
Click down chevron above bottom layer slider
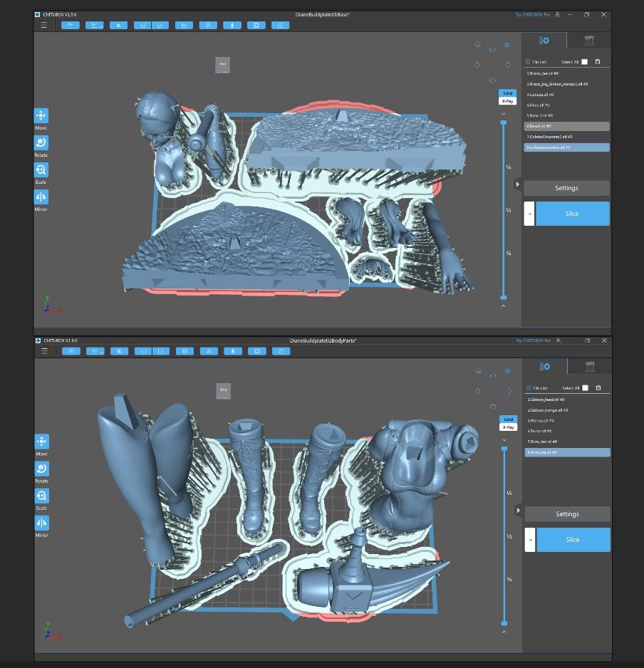click(504, 439)
